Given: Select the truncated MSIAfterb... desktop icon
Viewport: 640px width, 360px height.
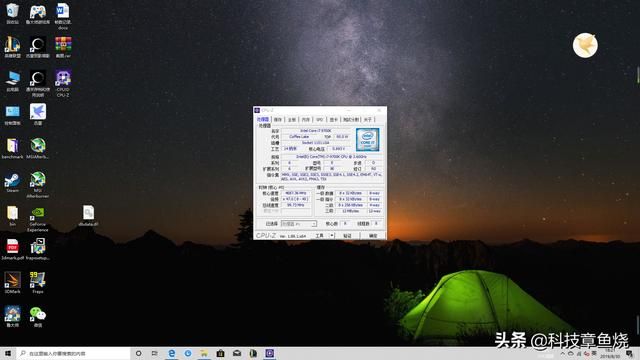Looking at the screenshot, I should (38, 148).
